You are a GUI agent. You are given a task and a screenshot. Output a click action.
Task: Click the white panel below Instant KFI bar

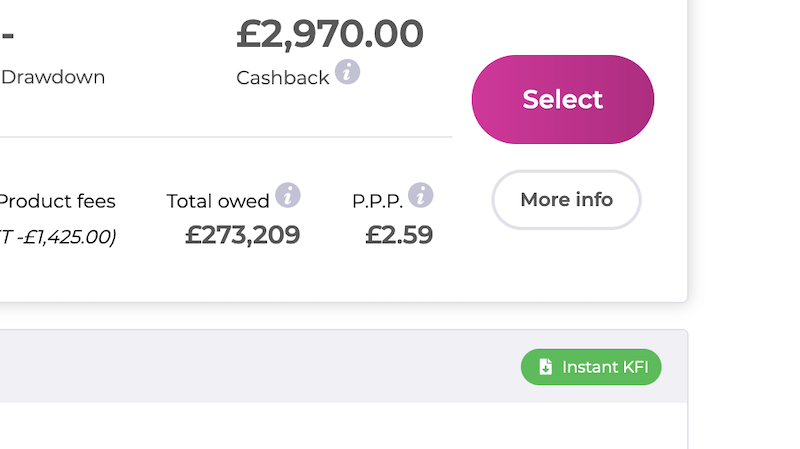tap(340, 427)
